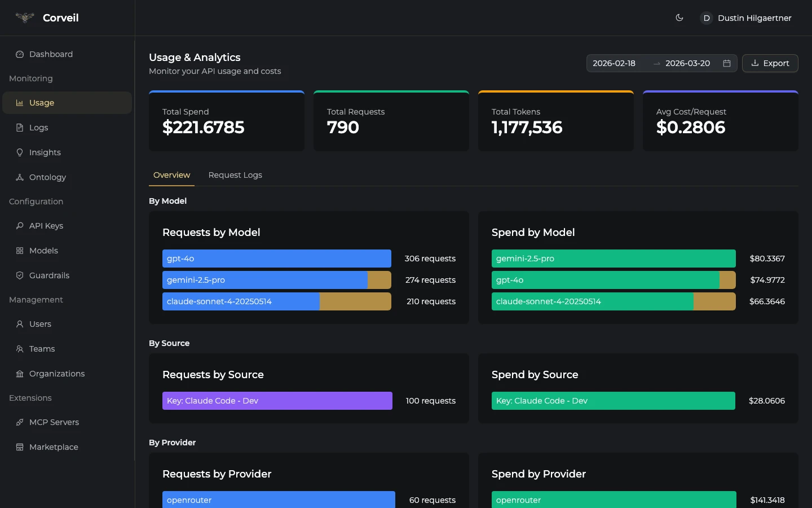
Task: Open the Insights lightbulb icon
Action: (20, 152)
